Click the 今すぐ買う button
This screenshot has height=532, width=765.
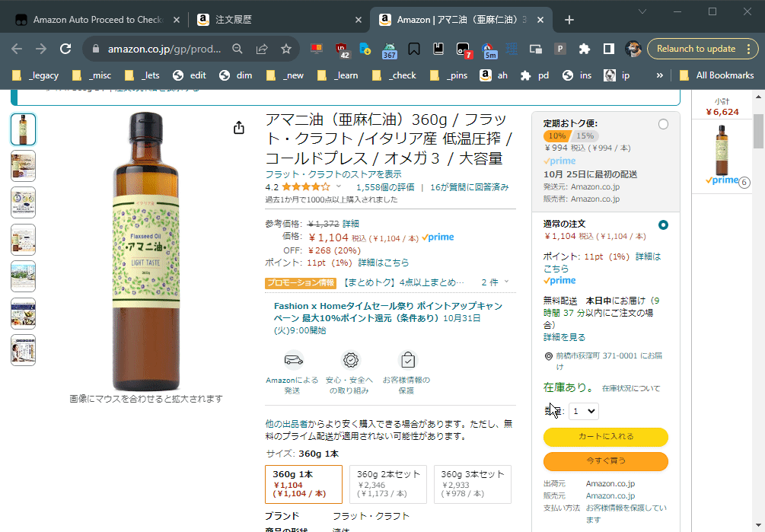point(605,460)
